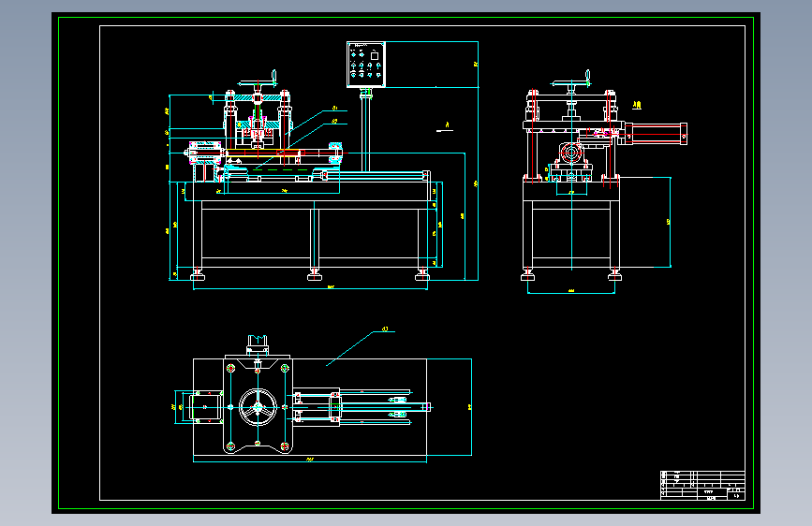Select the bottom-left corner bolt of the top view plate
This screenshot has width=812, height=526.
231,446
